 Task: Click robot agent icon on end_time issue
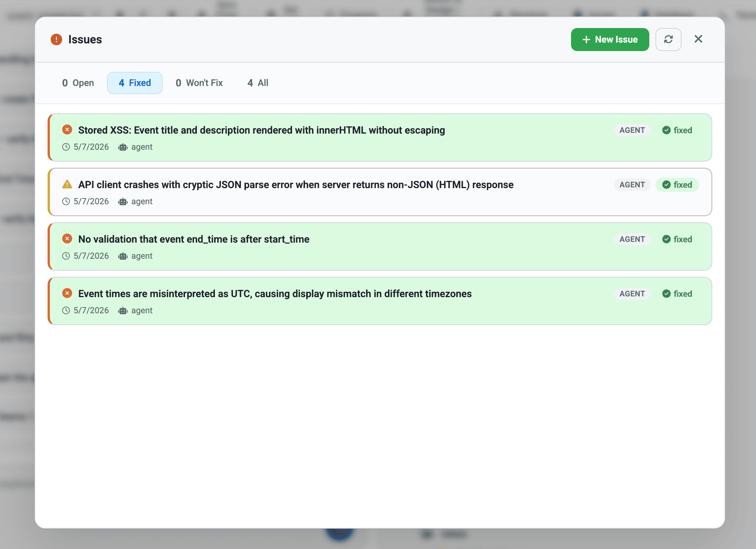[123, 256]
